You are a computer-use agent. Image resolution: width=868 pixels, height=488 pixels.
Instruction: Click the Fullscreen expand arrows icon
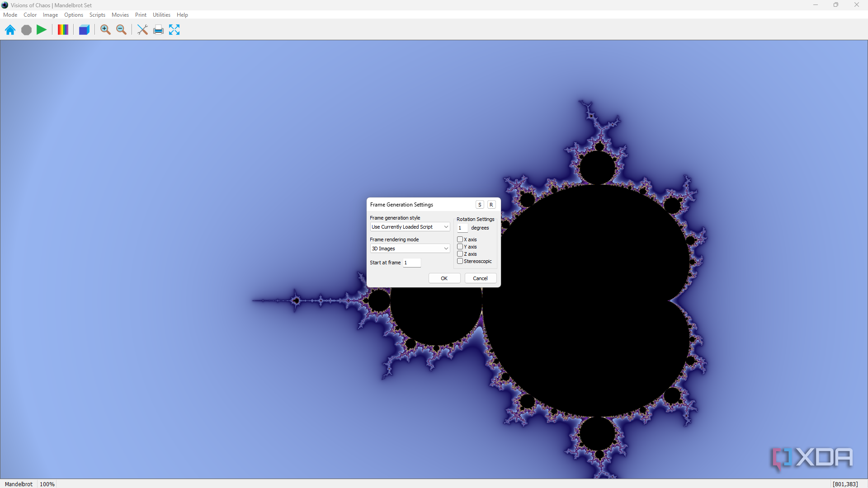click(x=174, y=30)
